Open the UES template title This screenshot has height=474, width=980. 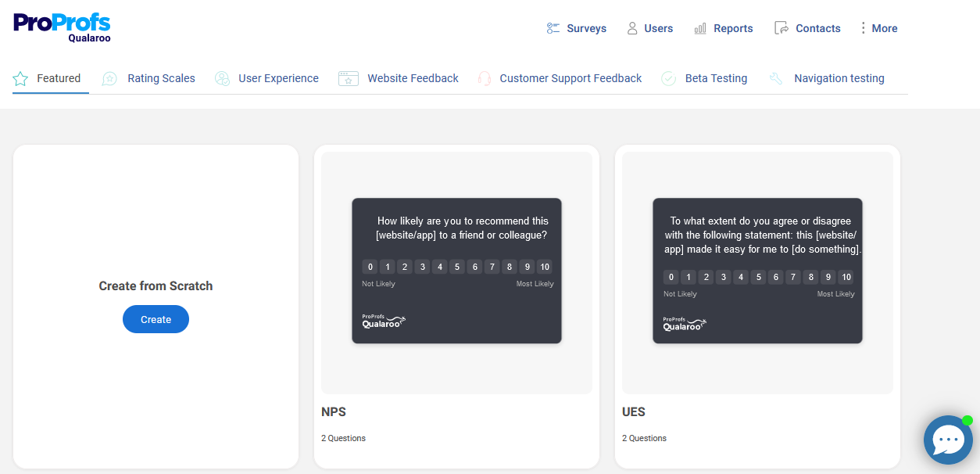(634, 411)
